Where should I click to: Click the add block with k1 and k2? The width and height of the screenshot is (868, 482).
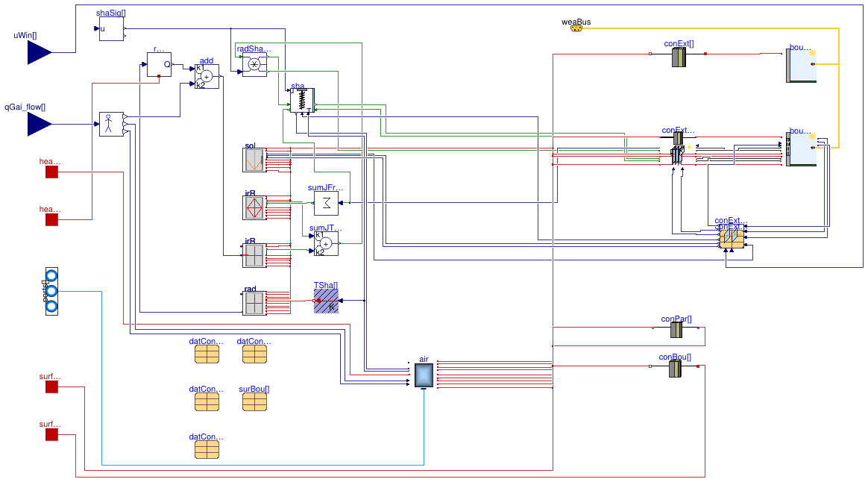click(x=207, y=76)
